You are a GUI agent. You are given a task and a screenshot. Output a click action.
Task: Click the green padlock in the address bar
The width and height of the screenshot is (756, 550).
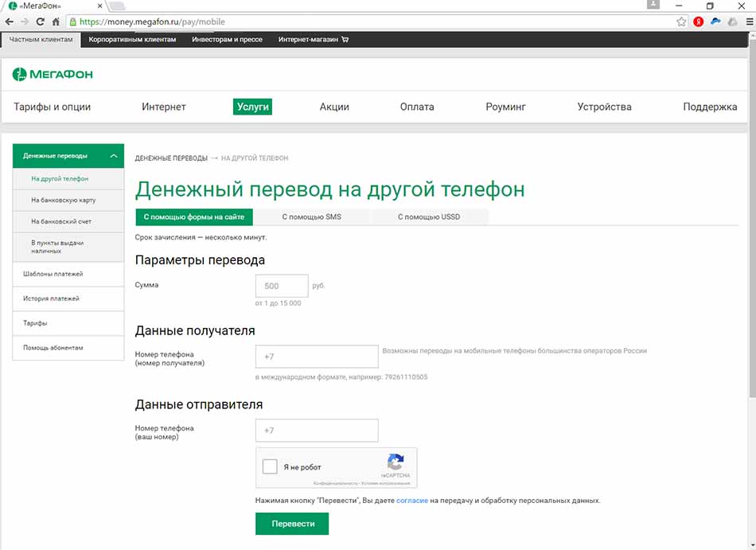[x=72, y=21]
